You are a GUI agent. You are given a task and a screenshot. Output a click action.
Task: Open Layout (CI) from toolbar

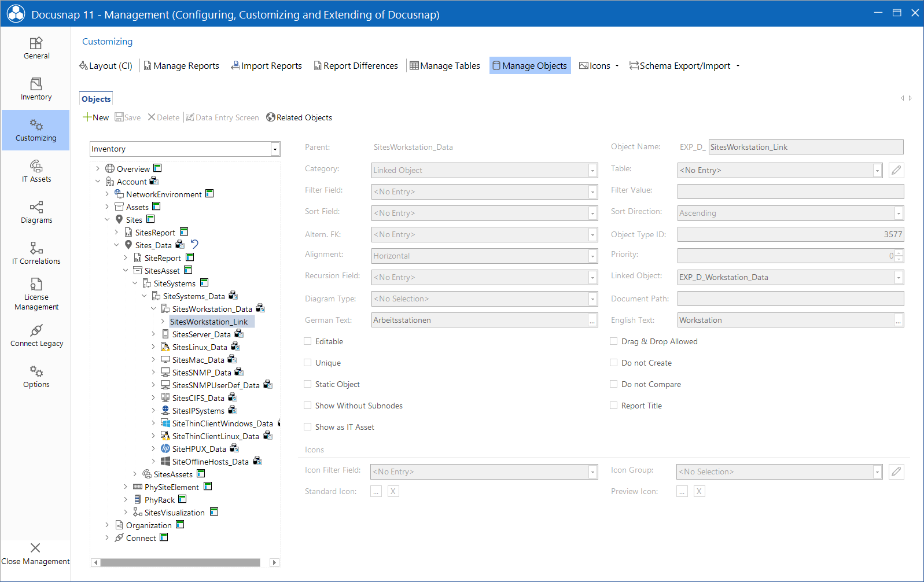[106, 66]
